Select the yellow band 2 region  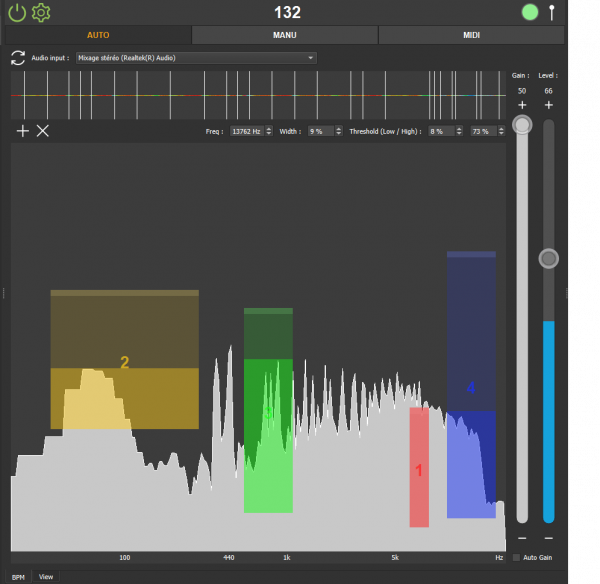tap(124, 361)
